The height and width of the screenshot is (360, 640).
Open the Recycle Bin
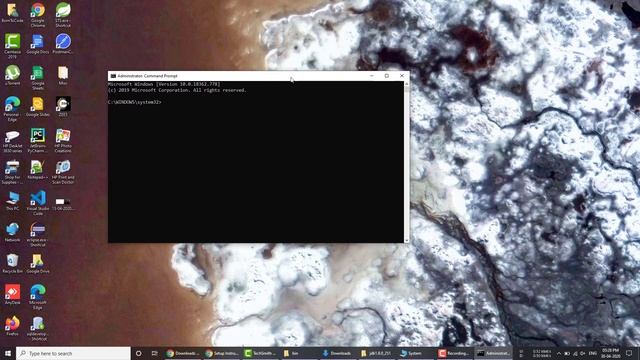pos(12,263)
